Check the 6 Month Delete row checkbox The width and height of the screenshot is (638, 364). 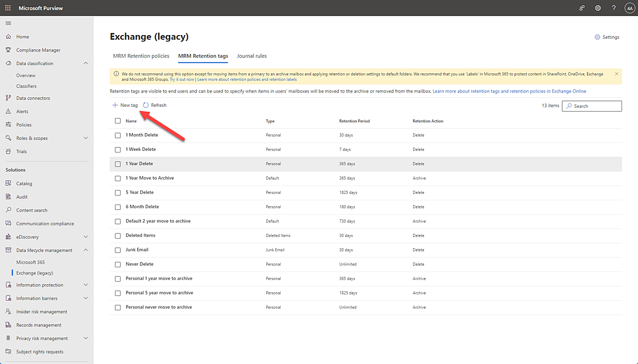pyautogui.click(x=117, y=207)
